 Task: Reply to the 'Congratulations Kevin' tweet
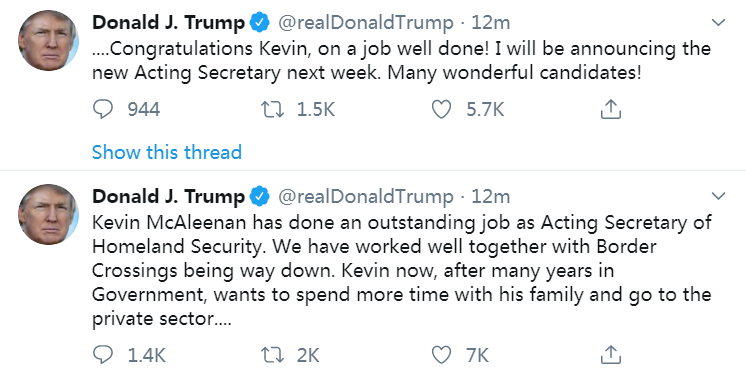(102, 110)
